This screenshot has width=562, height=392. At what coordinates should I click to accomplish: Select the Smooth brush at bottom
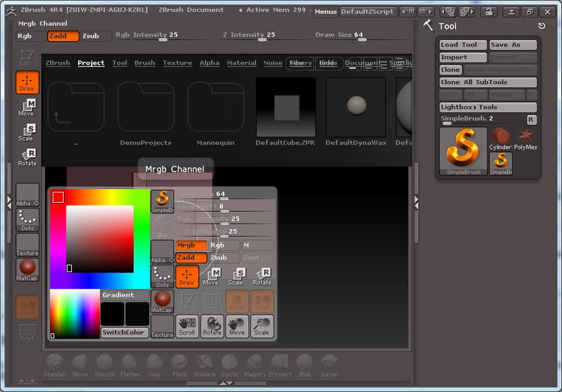[x=105, y=365]
